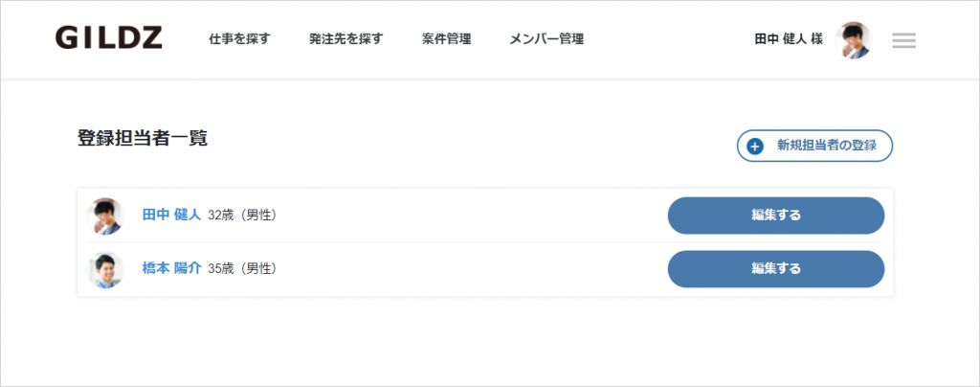The image size is (980, 387).
Task: Click the plus icon in 新規担当者の登録
Action: coord(755,147)
